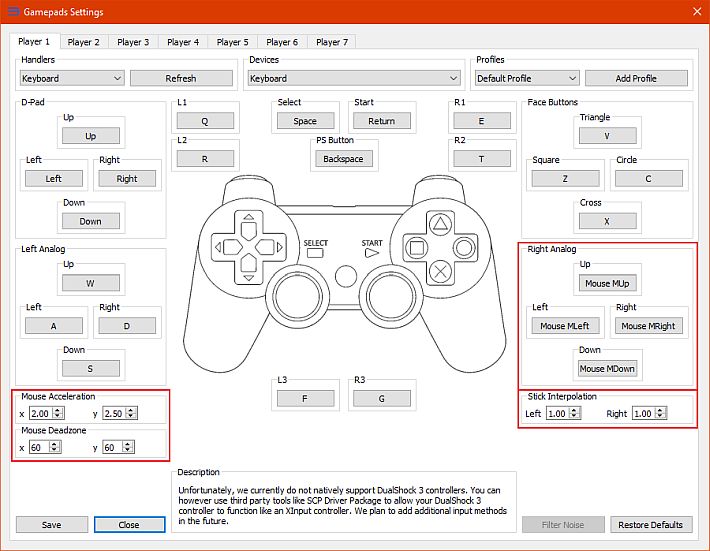Open the Player 7 tab
Viewport: 710px width, 551px height.
[x=332, y=42]
